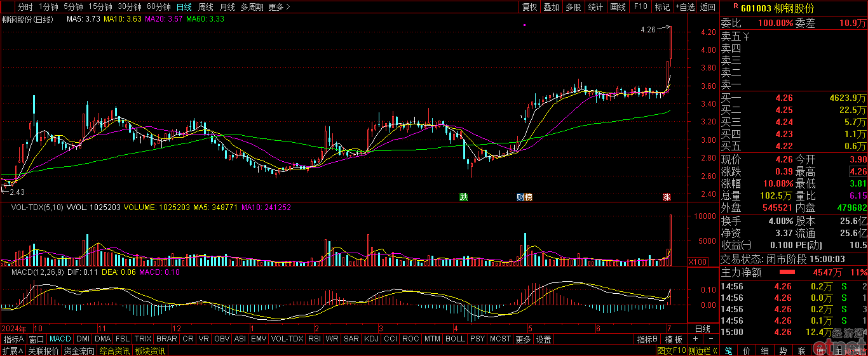This screenshot has width=868, height=356.
Task: Open 板块资讯 sector news
Action: [x=150, y=350]
